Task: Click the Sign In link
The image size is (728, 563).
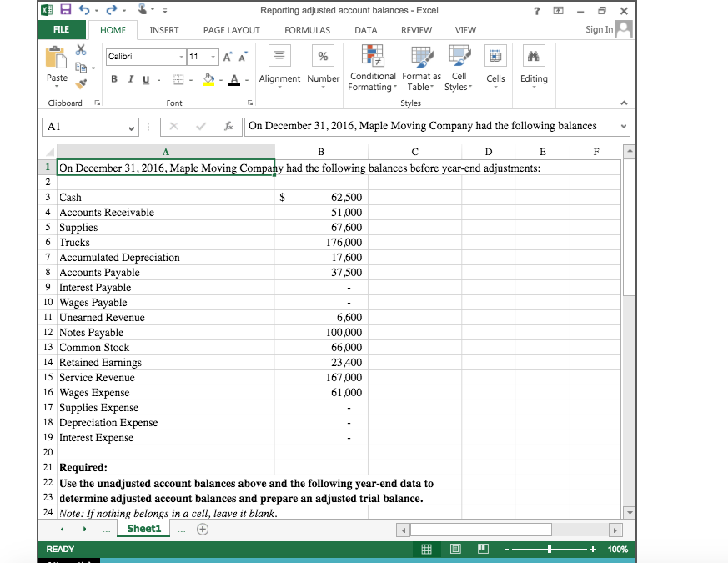Action: pyautogui.click(x=598, y=28)
